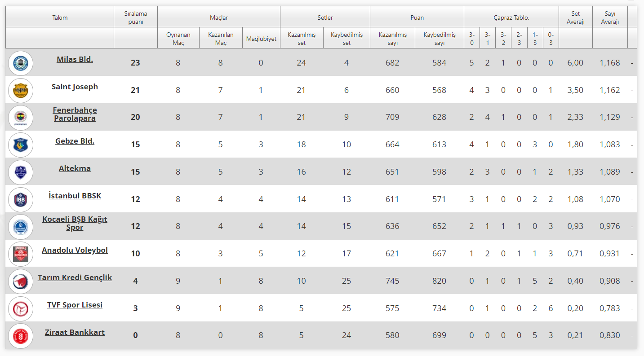Click the Gebze Bld. team logo
Viewport: 644px width, 356px height.
pyautogui.click(x=21, y=145)
